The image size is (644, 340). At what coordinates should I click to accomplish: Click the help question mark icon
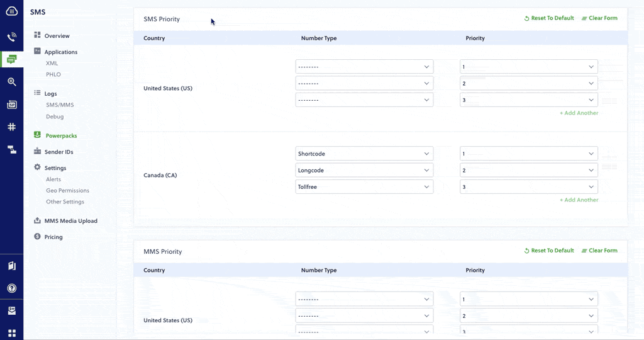point(11,288)
